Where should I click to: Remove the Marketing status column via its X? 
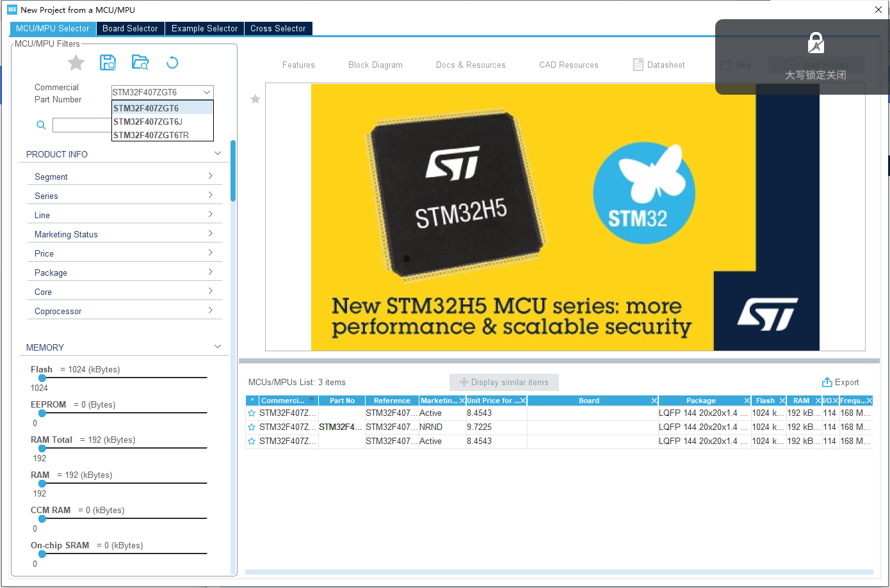point(462,401)
